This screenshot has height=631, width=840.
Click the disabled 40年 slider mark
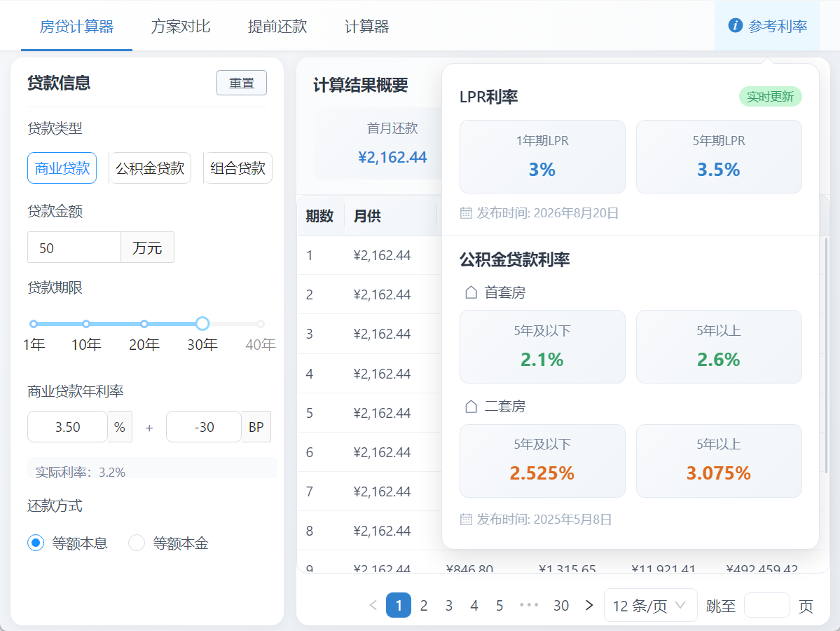point(261,324)
